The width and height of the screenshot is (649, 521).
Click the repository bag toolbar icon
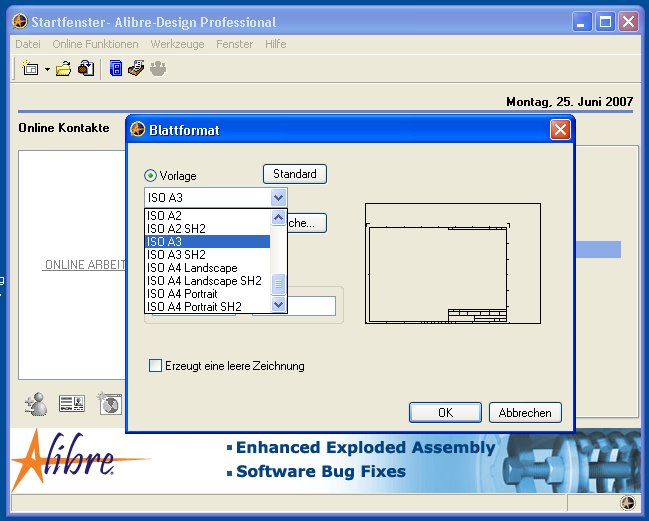click(x=86, y=69)
